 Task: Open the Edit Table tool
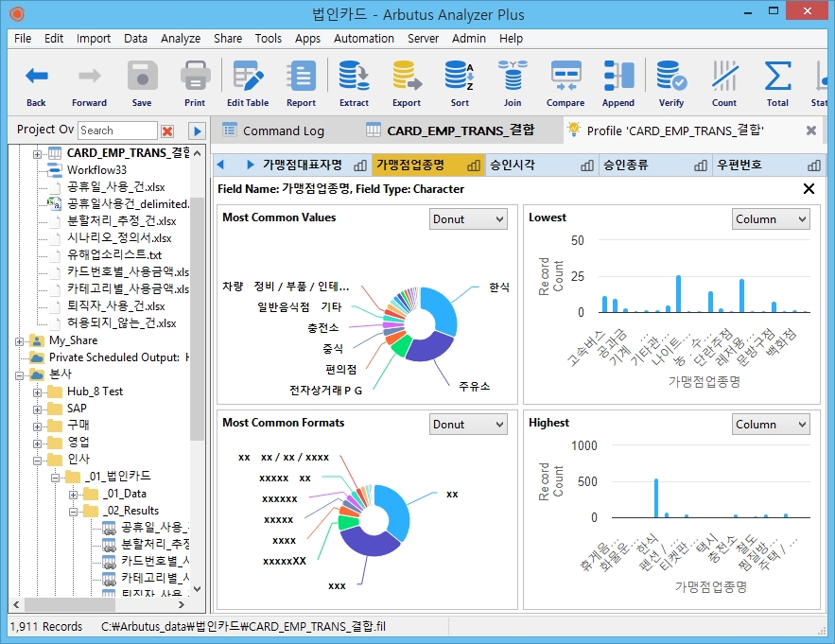pyautogui.click(x=248, y=83)
